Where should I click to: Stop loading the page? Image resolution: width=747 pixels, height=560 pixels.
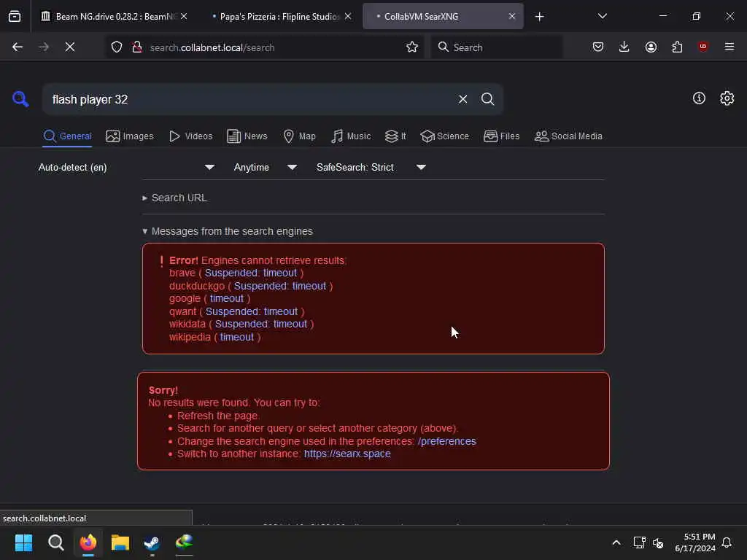70,47
